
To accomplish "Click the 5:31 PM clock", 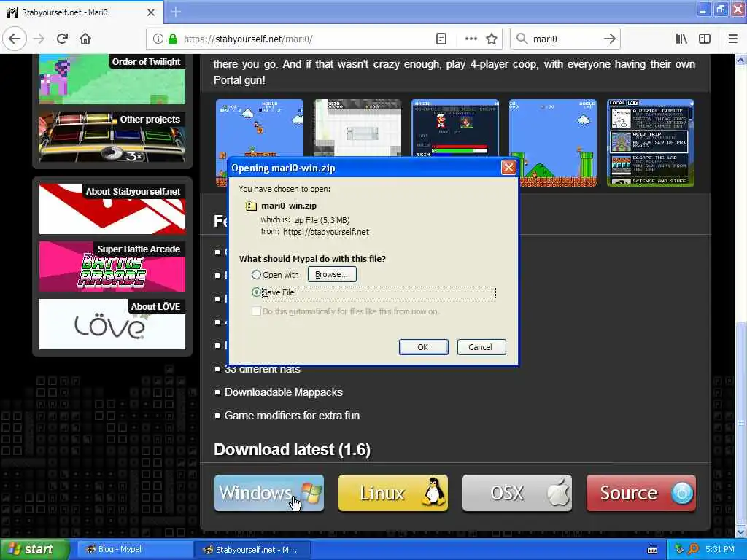I will pyautogui.click(x=719, y=549).
